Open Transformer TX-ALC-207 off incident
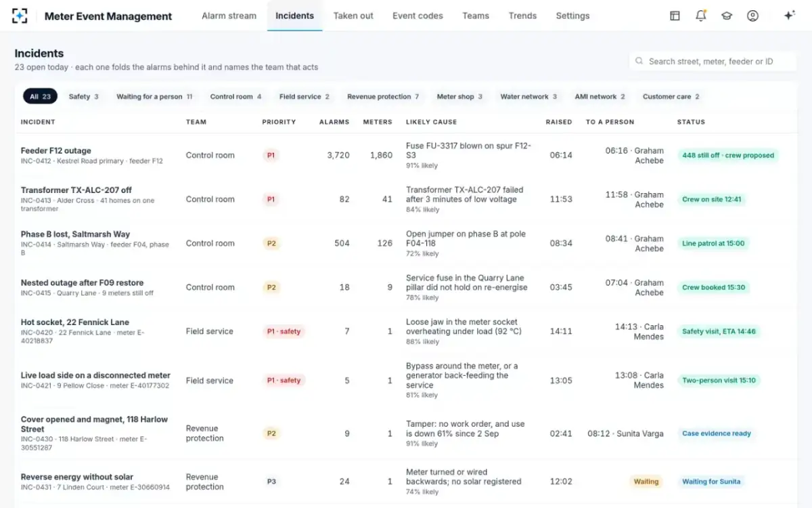The image size is (812, 508). pyautogui.click(x=76, y=190)
